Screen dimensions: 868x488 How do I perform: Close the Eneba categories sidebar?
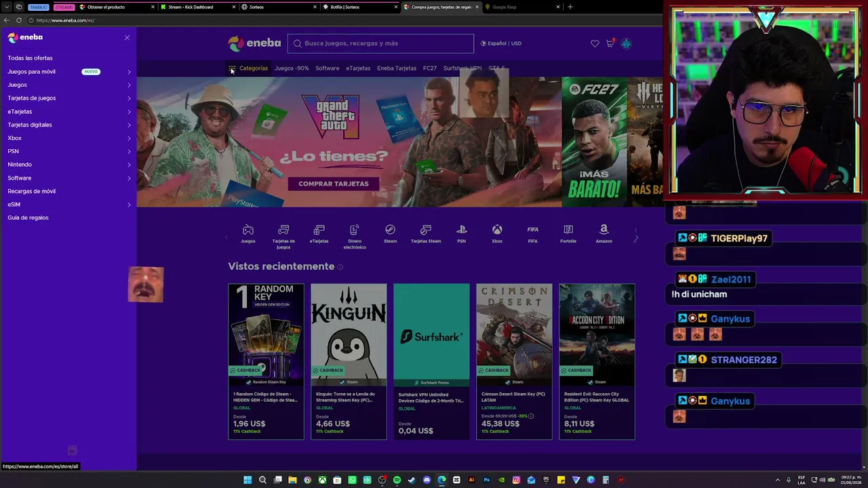127,37
